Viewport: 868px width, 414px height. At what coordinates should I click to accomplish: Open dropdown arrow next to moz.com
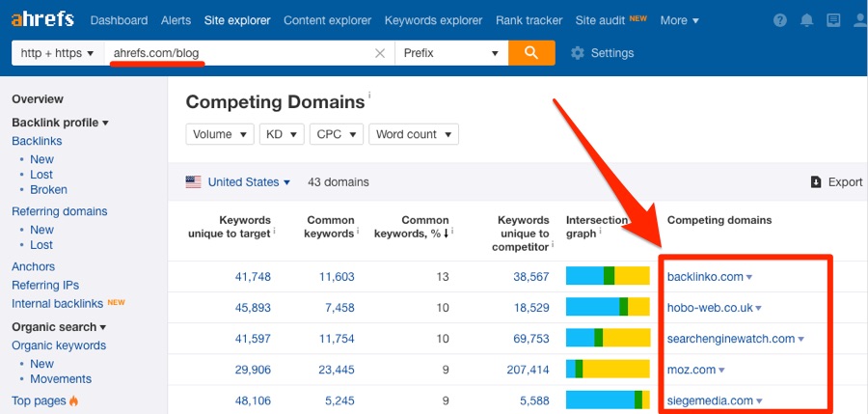(x=721, y=371)
